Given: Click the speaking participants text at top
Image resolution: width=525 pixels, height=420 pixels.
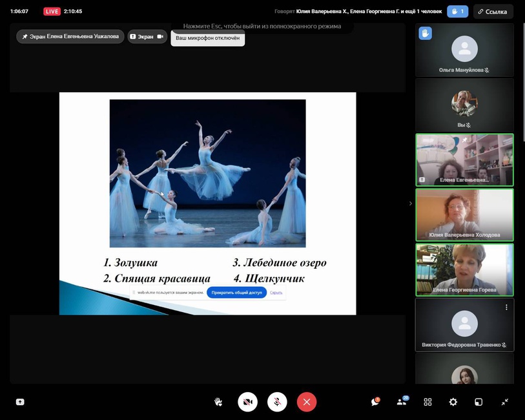Looking at the screenshot, I should [x=358, y=12].
